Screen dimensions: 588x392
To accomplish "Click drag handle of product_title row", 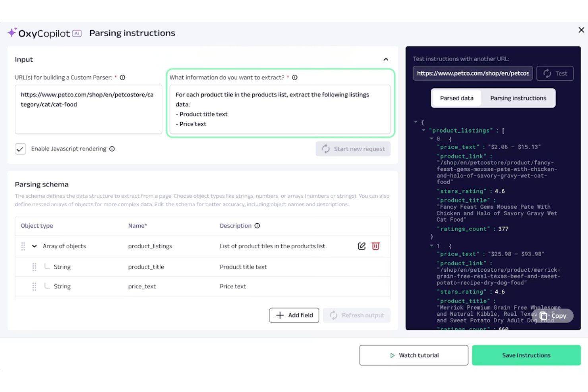I will click(34, 267).
